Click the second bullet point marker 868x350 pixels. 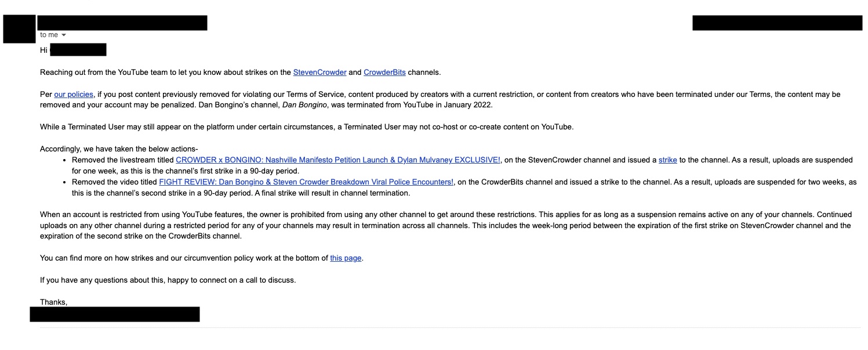click(64, 182)
